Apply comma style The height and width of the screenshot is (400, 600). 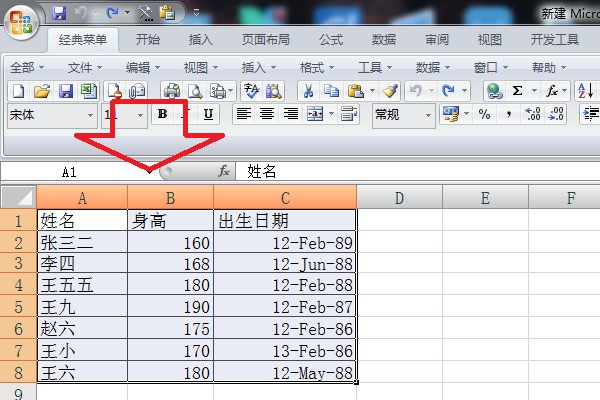point(509,114)
